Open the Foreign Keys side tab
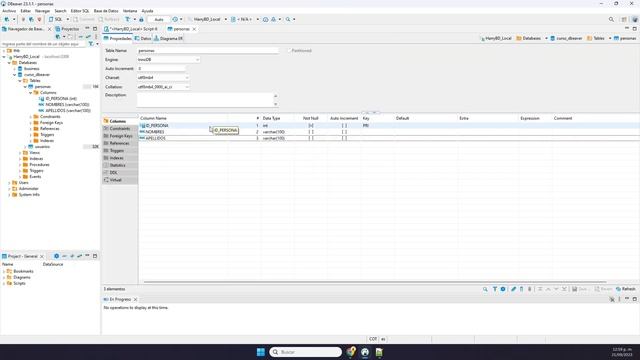640x360 pixels. (x=120, y=136)
